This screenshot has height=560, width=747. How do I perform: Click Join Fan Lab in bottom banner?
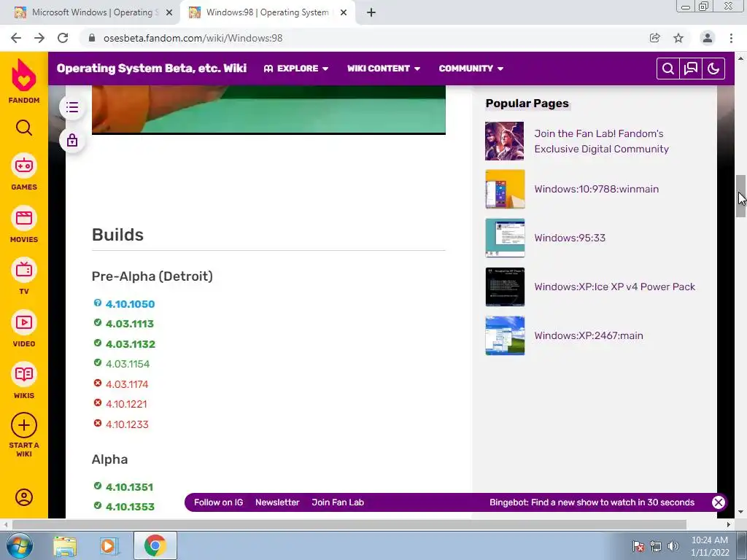click(x=338, y=502)
